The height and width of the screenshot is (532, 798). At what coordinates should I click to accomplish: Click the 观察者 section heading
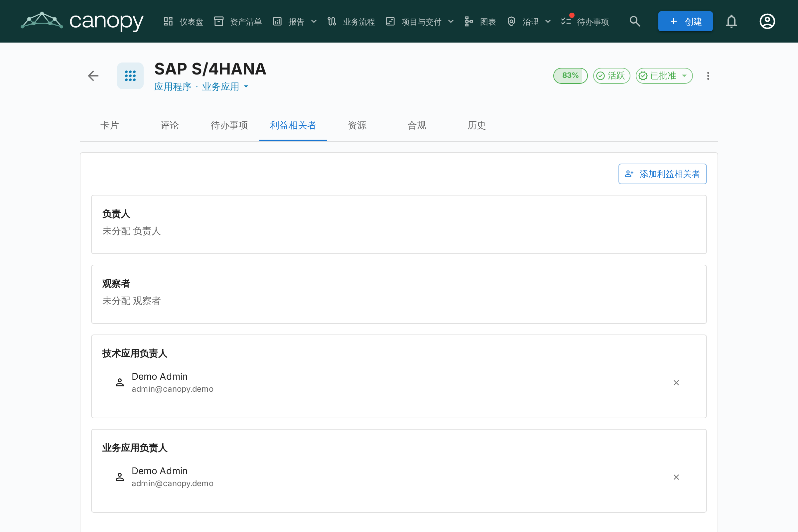click(116, 284)
